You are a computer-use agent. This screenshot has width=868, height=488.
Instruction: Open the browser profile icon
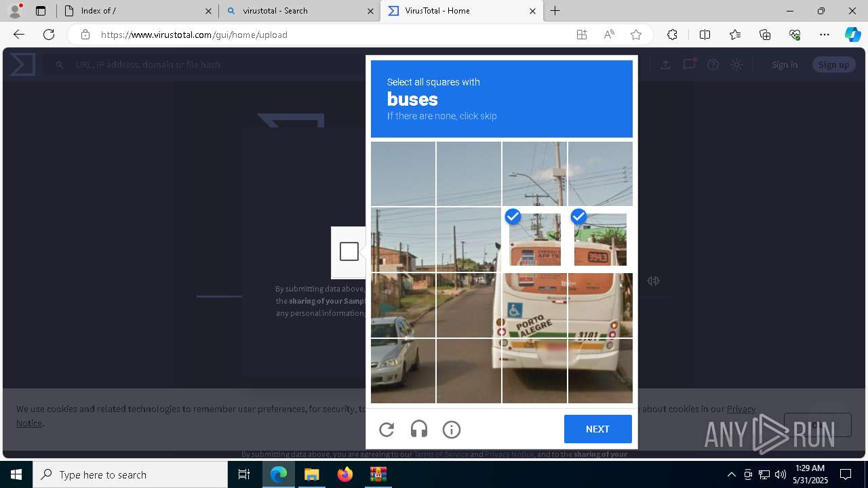[x=15, y=11]
